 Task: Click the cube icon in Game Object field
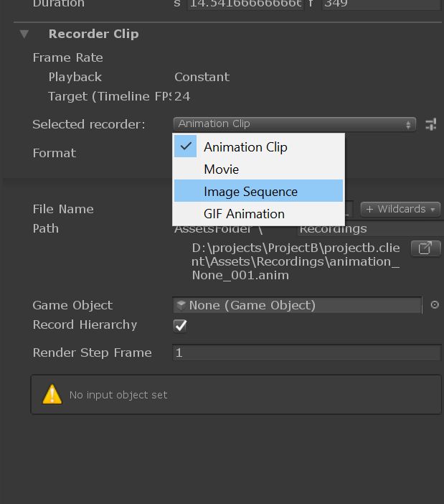pos(181,305)
